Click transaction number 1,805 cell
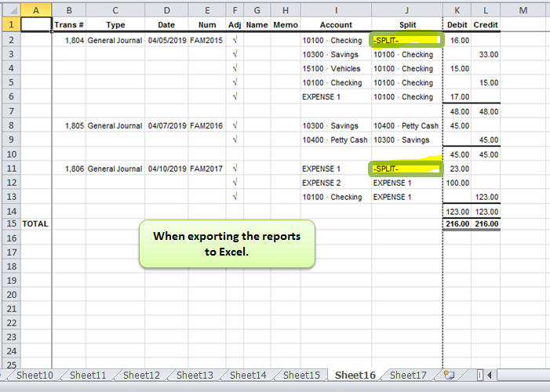The width and height of the screenshot is (550, 392). 69,125
